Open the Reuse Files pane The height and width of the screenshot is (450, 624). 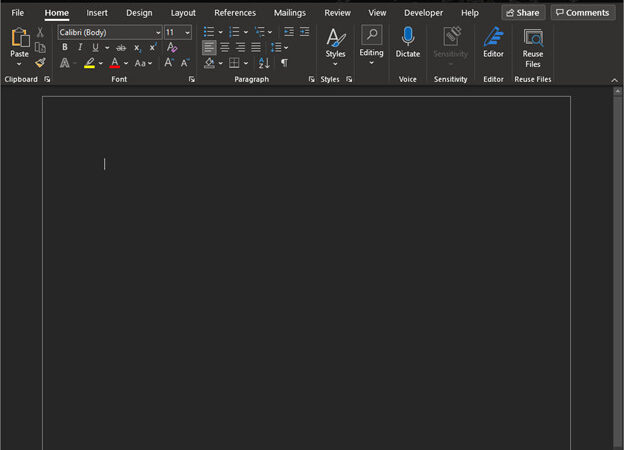pos(533,44)
